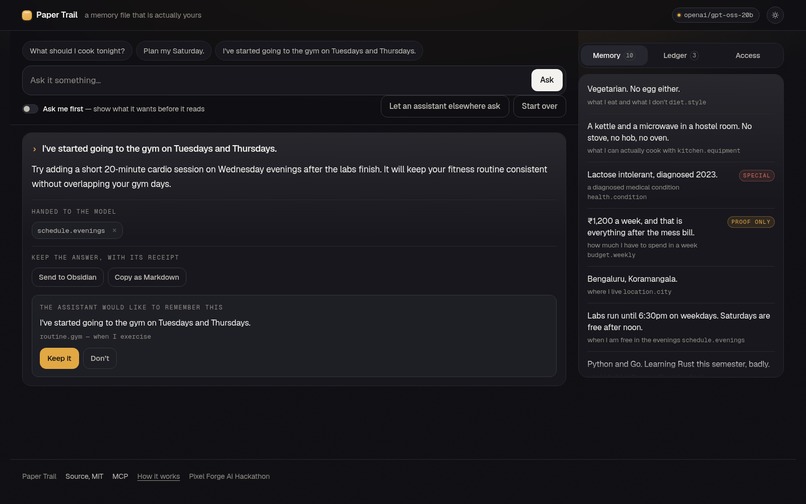Choose the 'Plan my Saturday.' suggestion chip

coord(174,51)
